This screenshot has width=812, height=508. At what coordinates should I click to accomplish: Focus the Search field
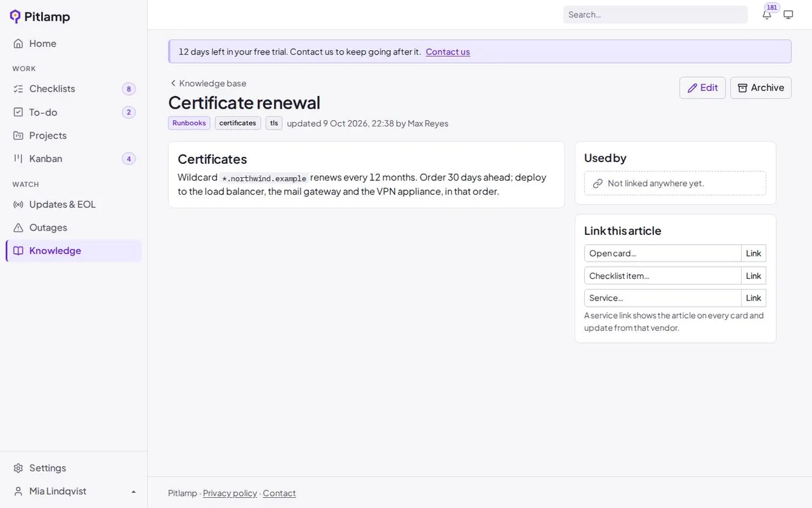(655, 15)
